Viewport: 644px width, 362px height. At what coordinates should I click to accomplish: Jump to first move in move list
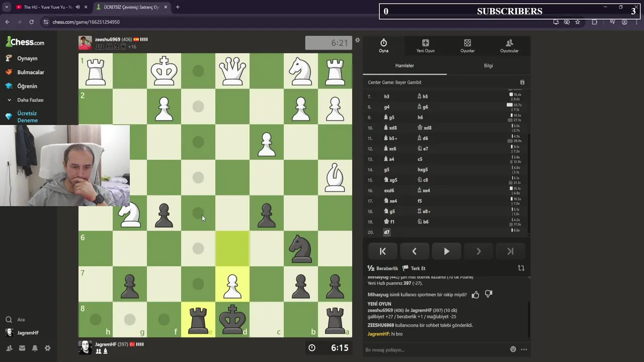point(382,251)
